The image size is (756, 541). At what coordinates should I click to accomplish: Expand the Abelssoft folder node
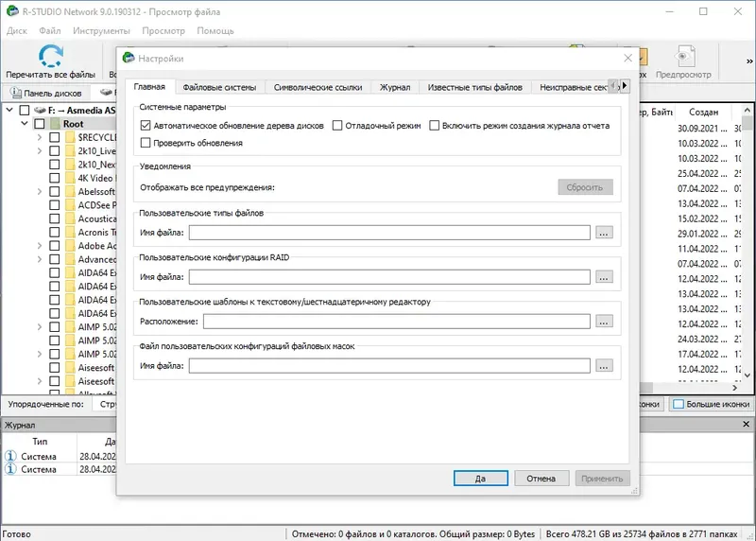pyautogui.click(x=40, y=192)
